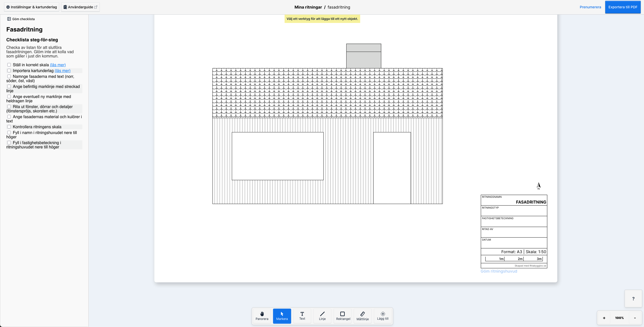Open the Prenumerera link
The height and width of the screenshot is (327, 644).
(x=590, y=7)
